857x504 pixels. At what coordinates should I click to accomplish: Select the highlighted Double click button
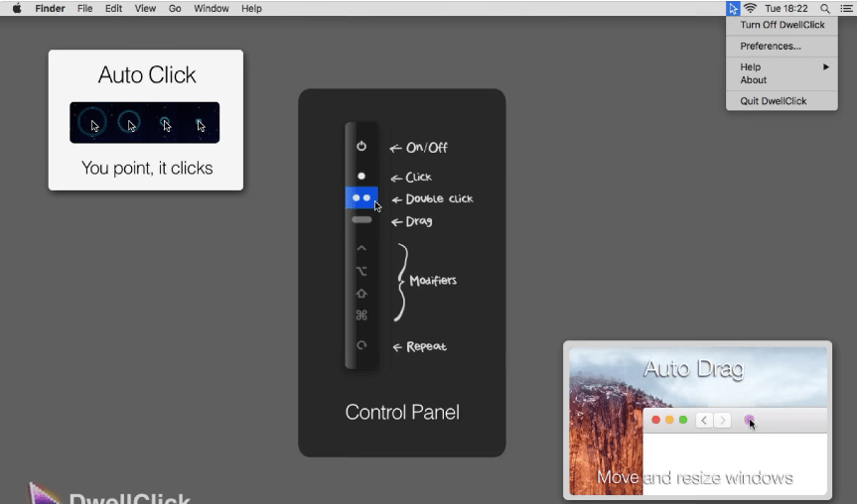tap(361, 197)
